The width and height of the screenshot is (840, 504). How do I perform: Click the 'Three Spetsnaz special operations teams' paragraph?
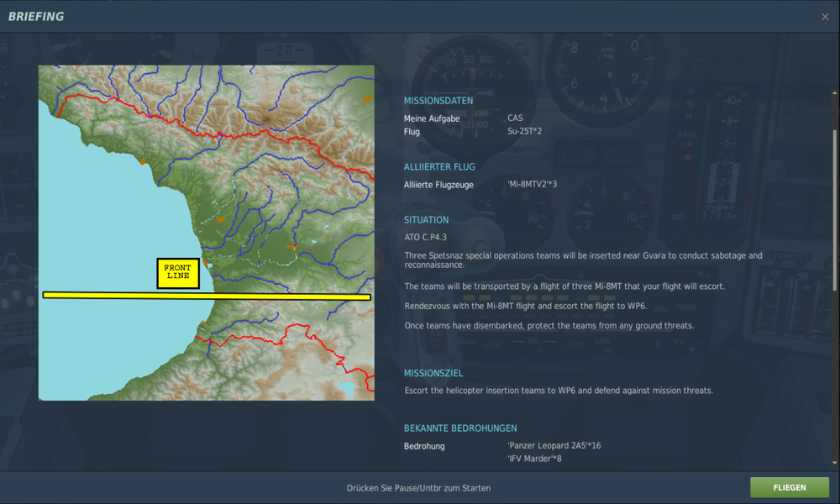click(584, 260)
